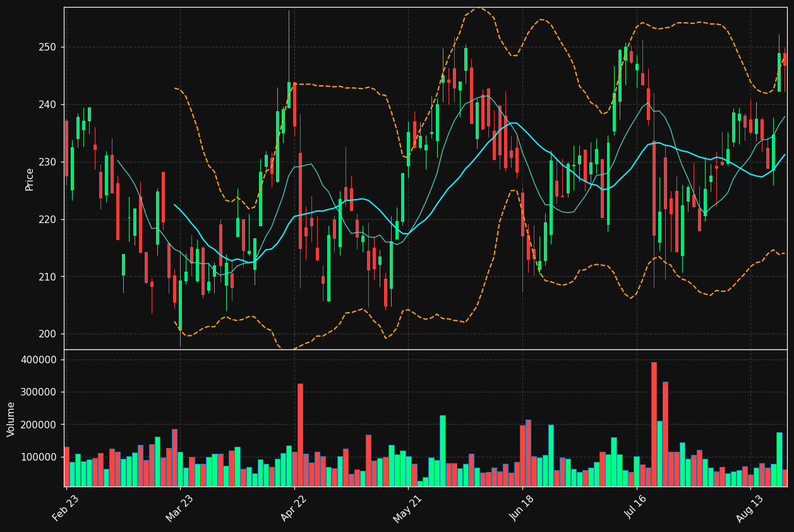Click the 210 price axis value
This screenshot has height=532, width=794.
pyautogui.click(x=48, y=277)
